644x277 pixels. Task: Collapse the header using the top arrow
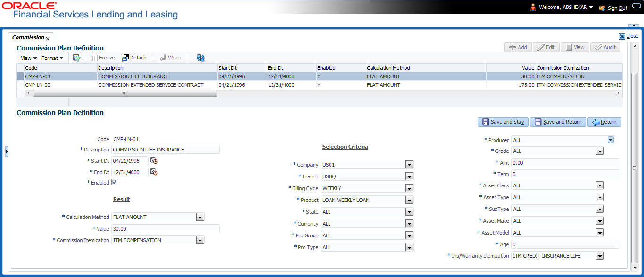(633, 26)
